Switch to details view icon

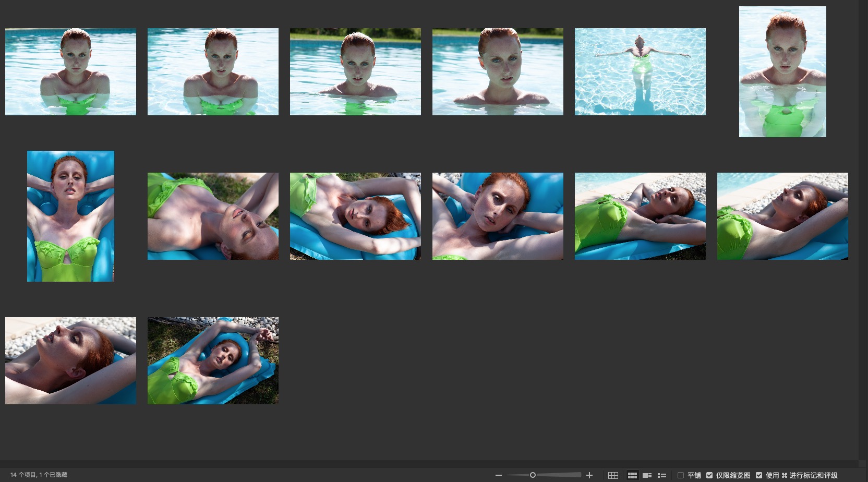coord(647,475)
